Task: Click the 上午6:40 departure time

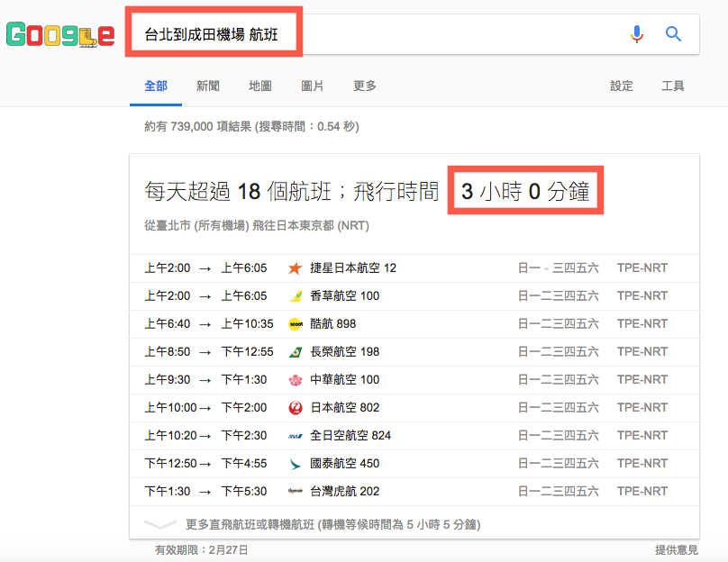Action: 168,324
